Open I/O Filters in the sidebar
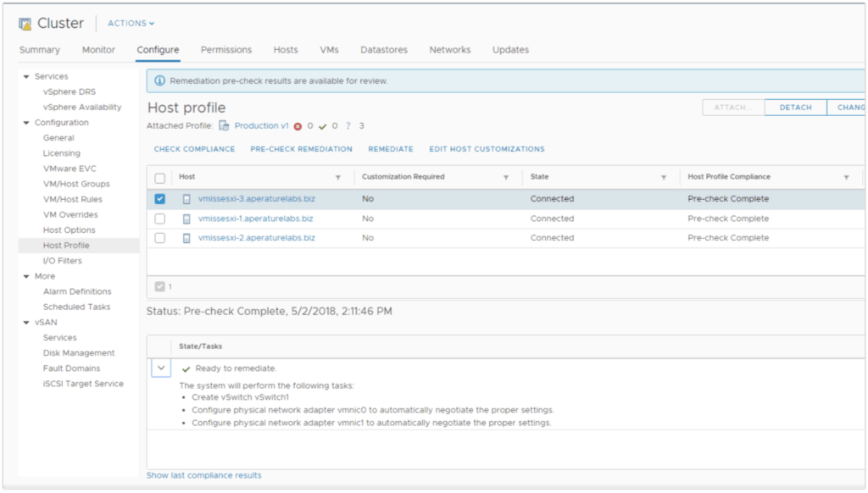 (63, 261)
